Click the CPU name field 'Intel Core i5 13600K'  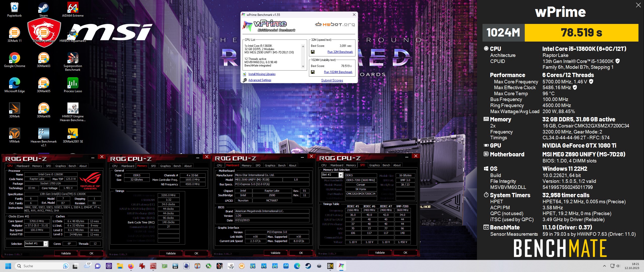point(51,174)
